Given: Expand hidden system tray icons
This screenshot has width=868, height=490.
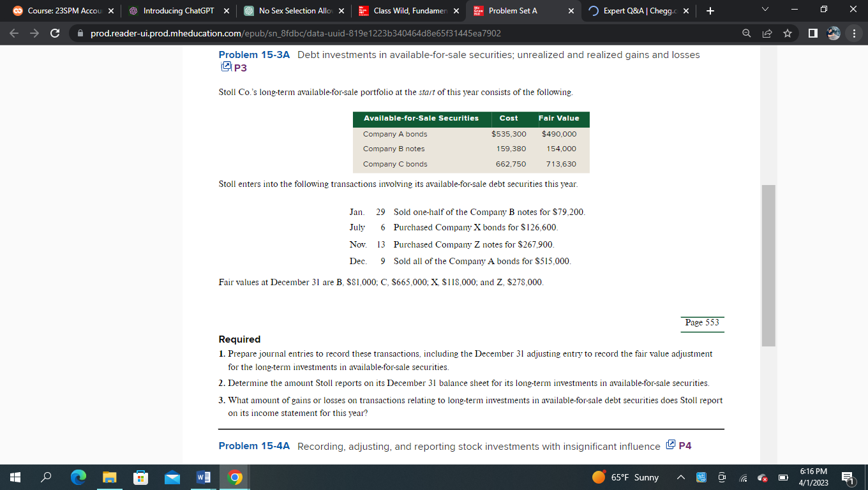Looking at the screenshot, I should 681,477.
